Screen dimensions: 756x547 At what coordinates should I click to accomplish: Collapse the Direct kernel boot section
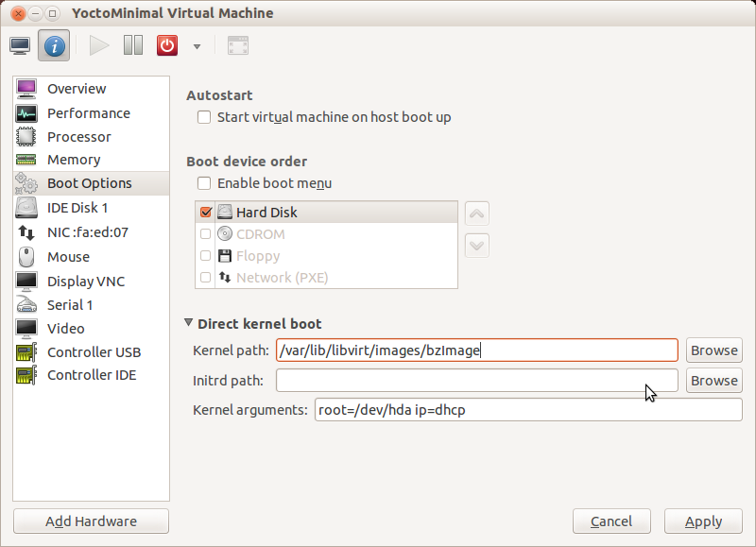[190, 323]
